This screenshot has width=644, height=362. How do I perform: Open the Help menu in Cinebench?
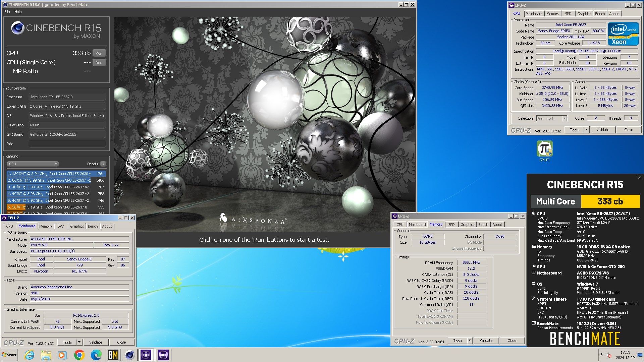tap(18, 12)
